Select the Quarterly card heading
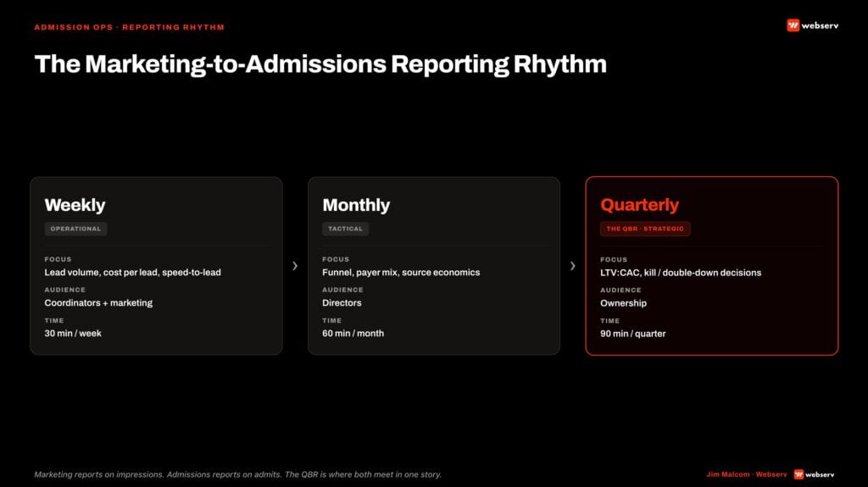Viewport: 868px width, 487px height. pos(639,205)
